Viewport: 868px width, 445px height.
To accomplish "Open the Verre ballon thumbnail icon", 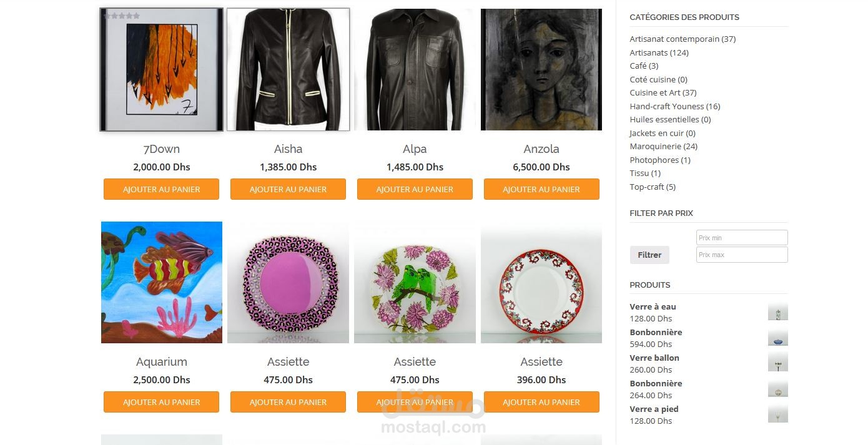I will 777,363.
